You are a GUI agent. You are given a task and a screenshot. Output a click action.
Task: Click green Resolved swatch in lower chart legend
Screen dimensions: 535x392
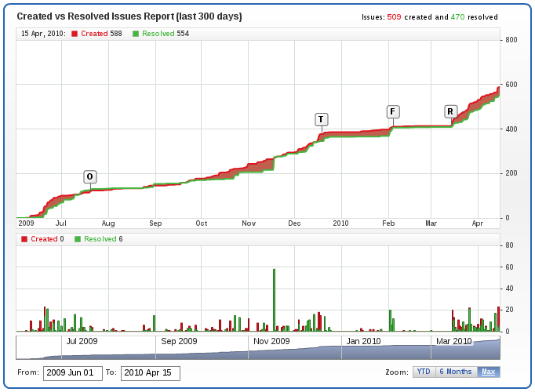point(78,239)
